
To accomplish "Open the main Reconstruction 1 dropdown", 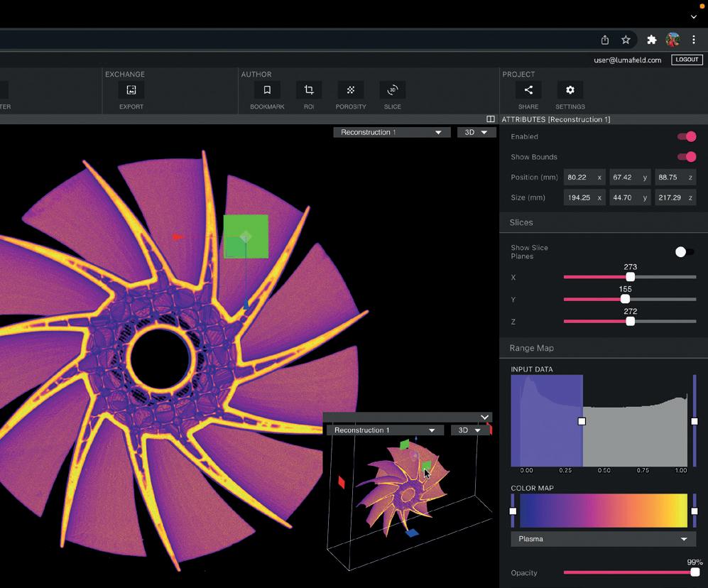I will (x=391, y=132).
